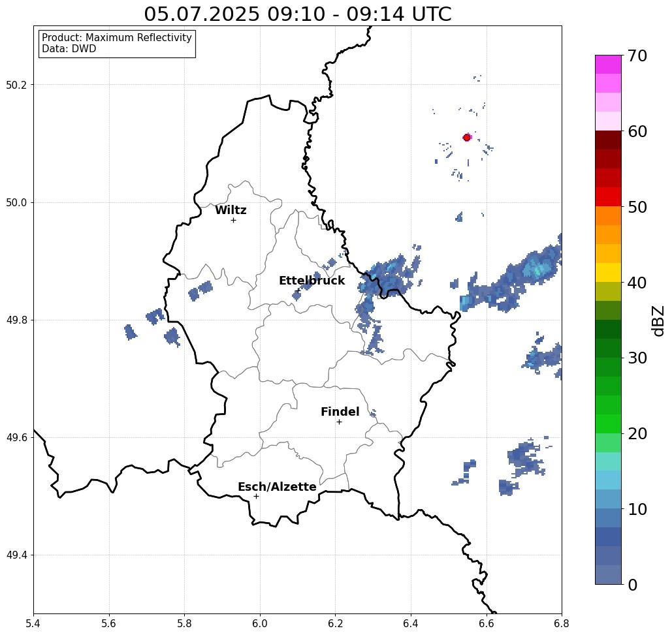Click latitude tick label 49.4

pyautogui.click(x=16, y=555)
